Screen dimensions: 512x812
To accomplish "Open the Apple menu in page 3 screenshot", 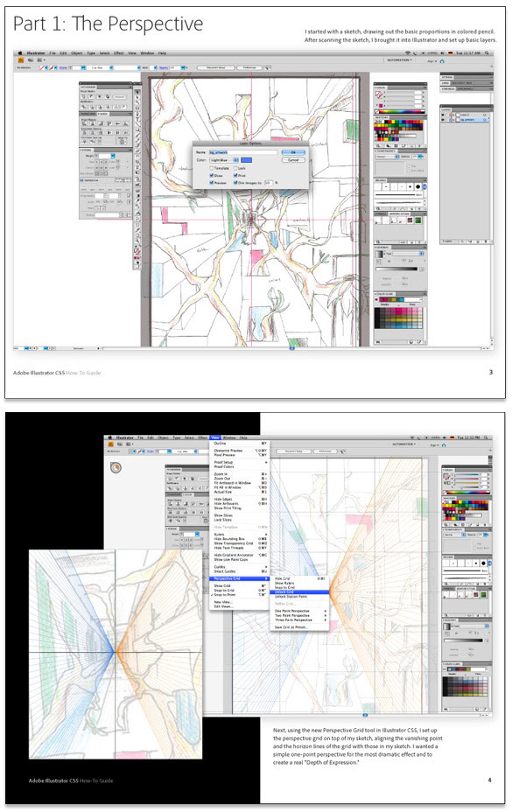I will pos(19,53).
